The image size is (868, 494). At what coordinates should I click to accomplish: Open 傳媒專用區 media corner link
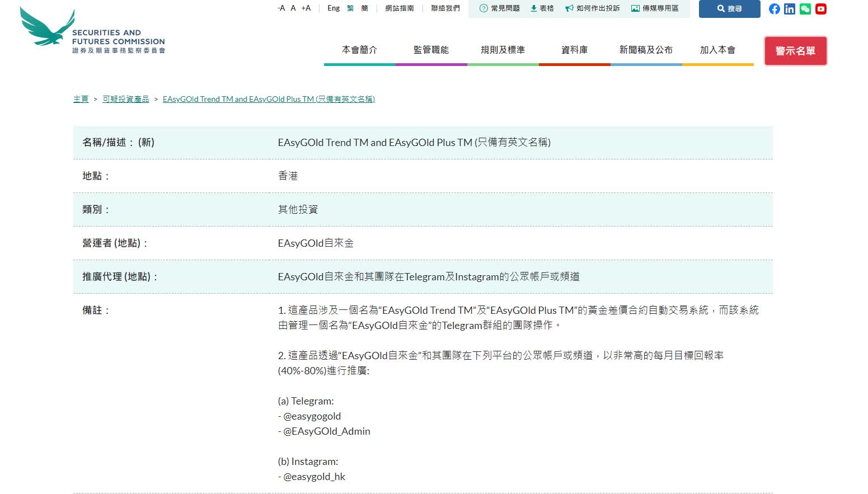click(x=655, y=8)
